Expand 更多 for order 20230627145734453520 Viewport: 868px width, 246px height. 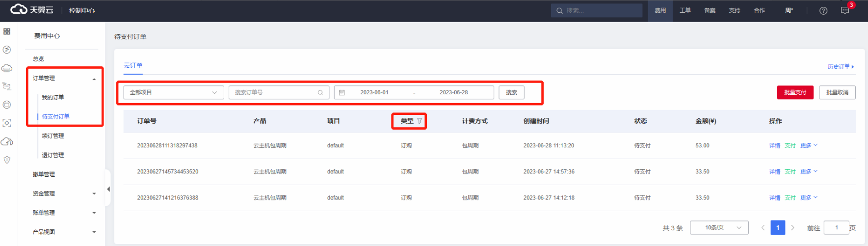[x=809, y=171]
